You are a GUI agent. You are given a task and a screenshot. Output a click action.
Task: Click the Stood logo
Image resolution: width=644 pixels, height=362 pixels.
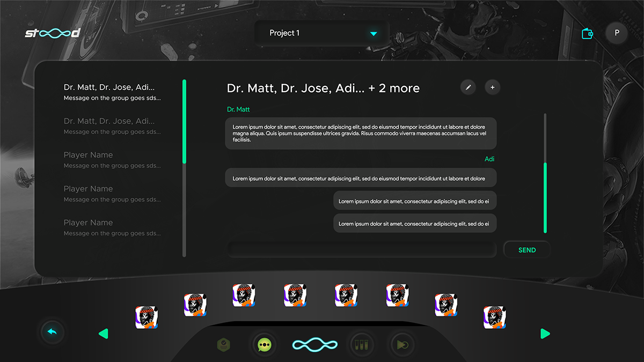click(53, 33)
